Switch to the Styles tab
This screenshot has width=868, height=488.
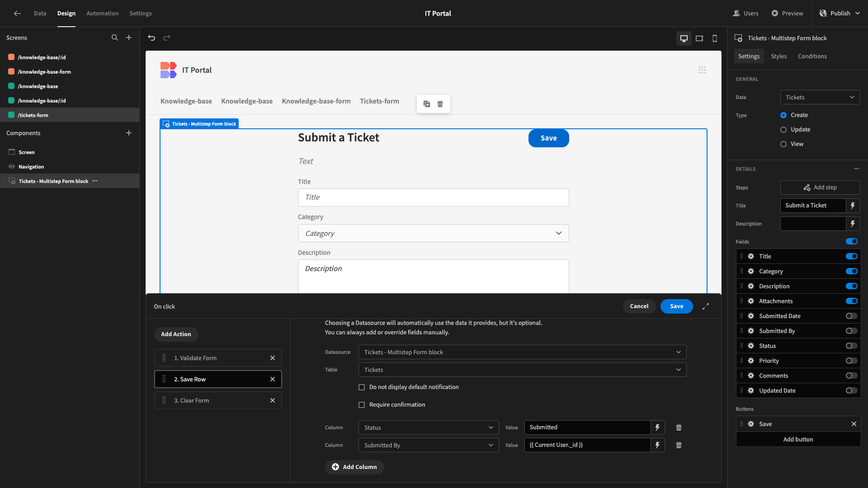pos(779,56)
